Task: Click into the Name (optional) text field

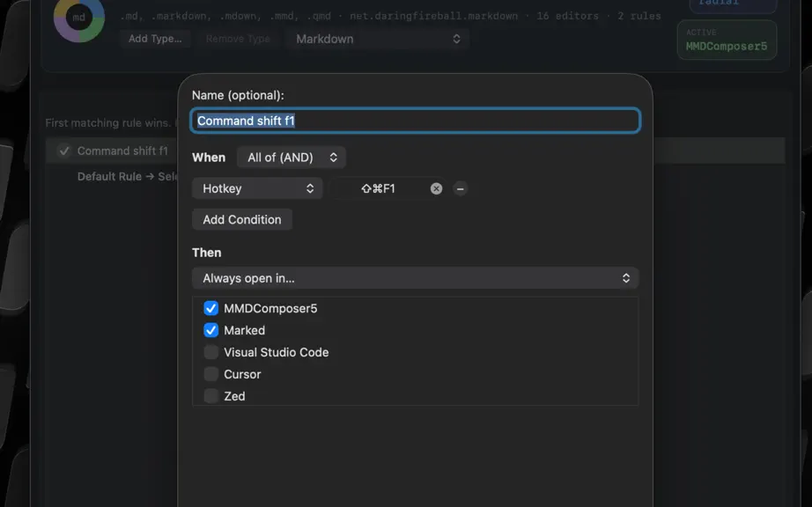Action: pyautogui.click(x=416, y=121)
